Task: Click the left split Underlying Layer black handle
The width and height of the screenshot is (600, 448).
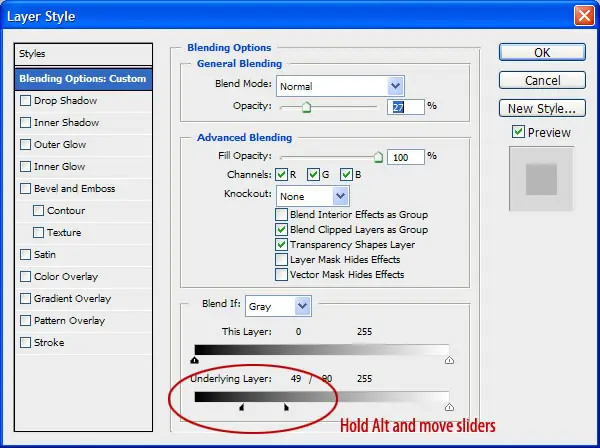Action: pyautogui.click(x=241, y=407)
